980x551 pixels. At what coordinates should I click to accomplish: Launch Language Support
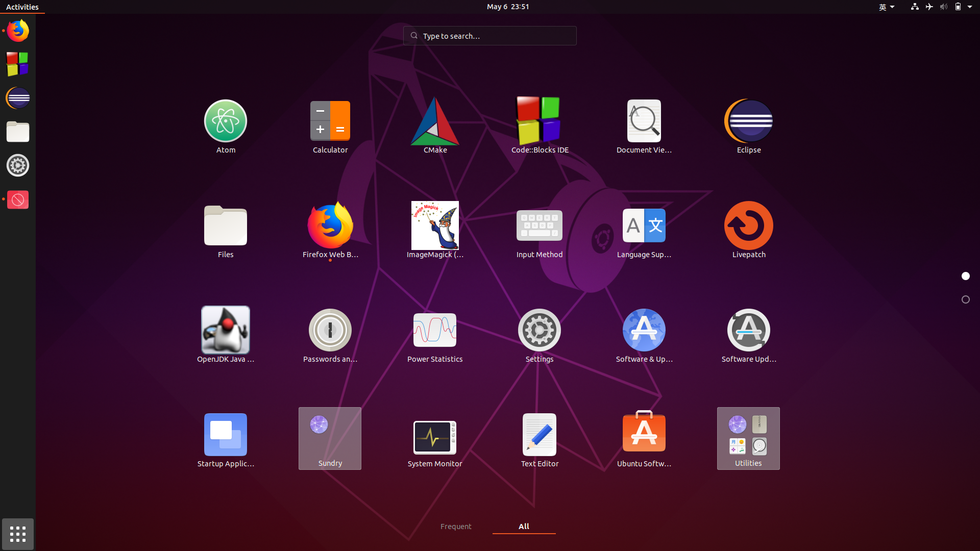644,231
